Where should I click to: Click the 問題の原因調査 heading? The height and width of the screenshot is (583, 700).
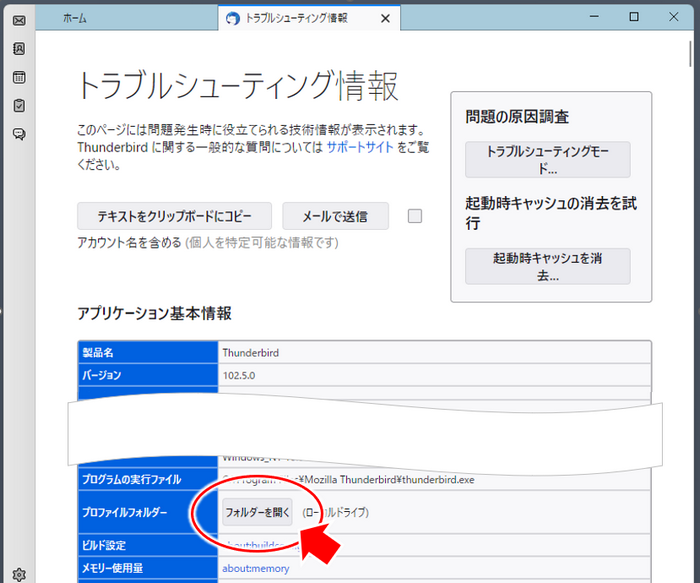point(517,117)
